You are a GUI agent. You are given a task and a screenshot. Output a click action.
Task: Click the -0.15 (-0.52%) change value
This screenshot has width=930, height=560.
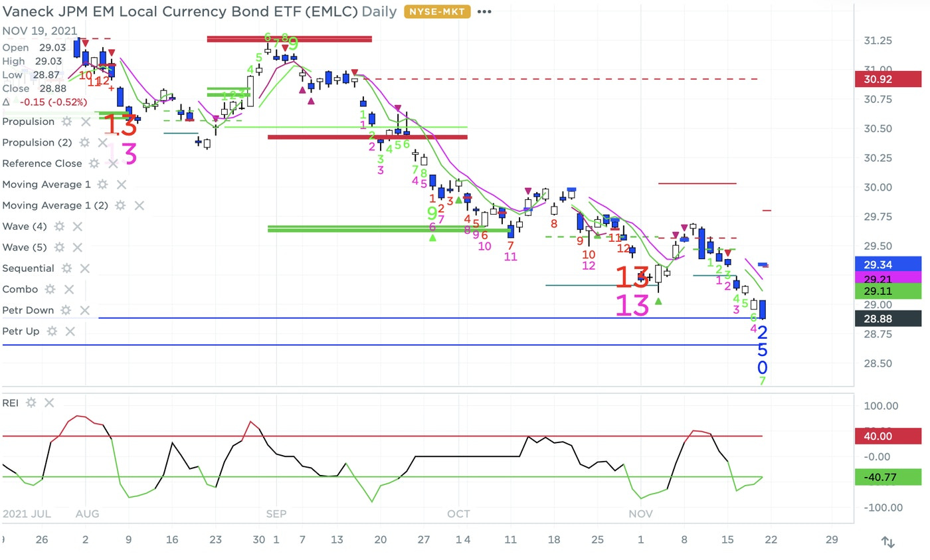click(54, 102)
